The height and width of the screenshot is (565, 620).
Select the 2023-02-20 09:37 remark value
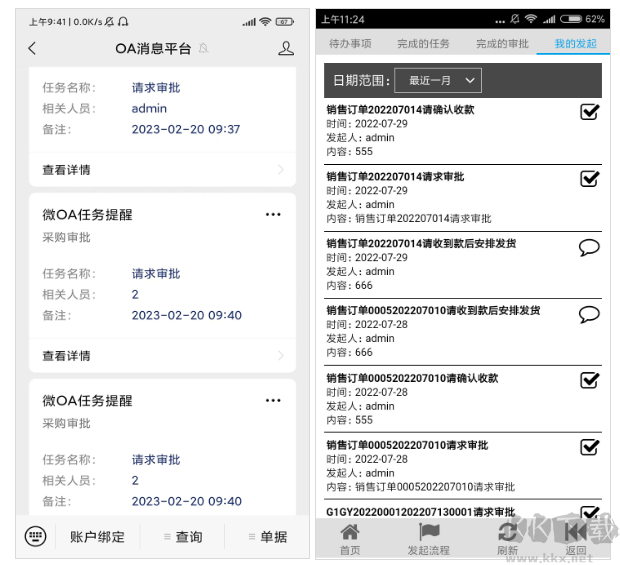point(186,129)
